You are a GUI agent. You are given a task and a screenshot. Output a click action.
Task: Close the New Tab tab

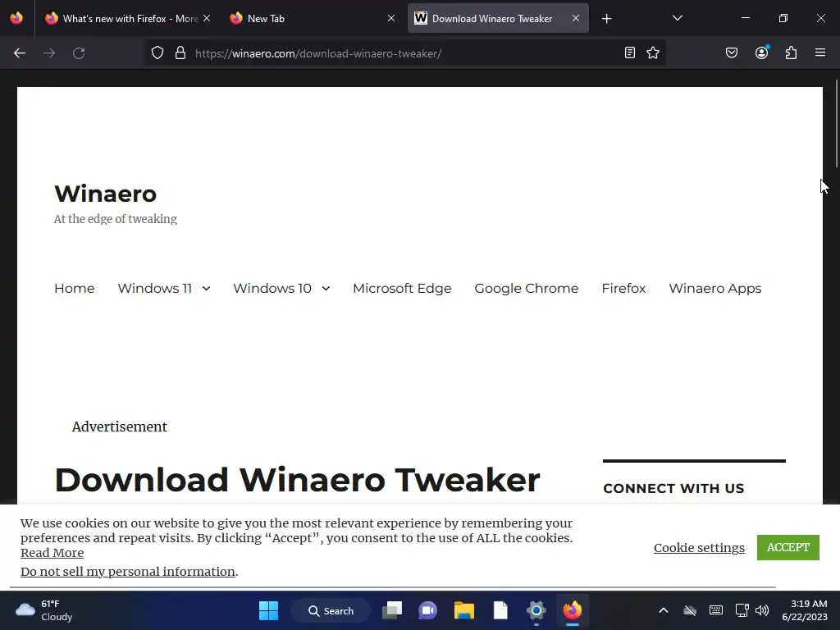point(391,18)
